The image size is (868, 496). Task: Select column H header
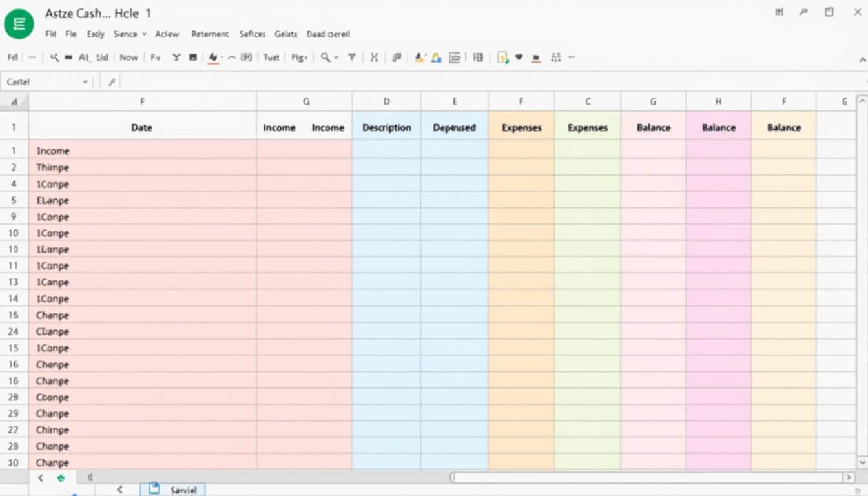click(719, 101)
